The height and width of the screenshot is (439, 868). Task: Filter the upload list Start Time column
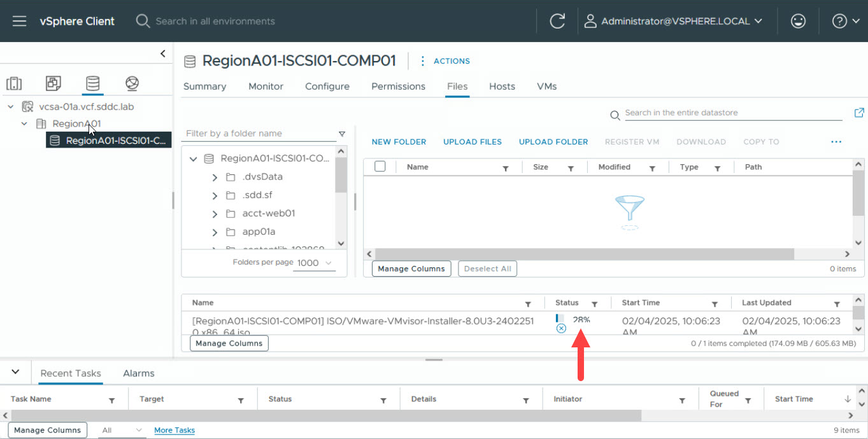click(715, 304)
